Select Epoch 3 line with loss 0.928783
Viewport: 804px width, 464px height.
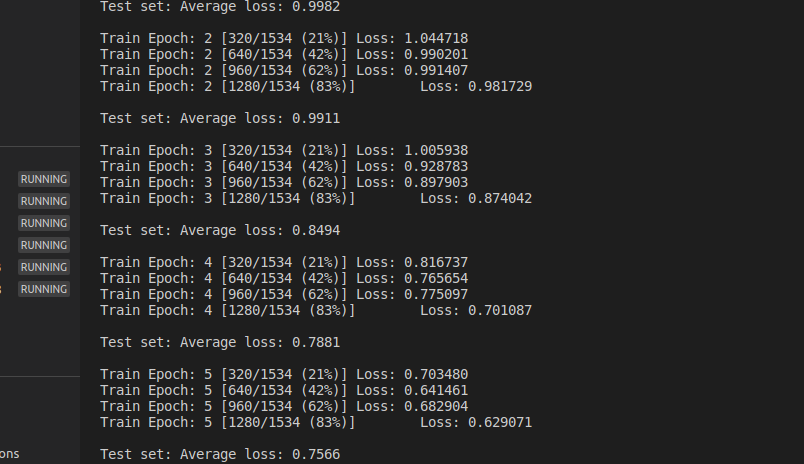pyautogui.click(x=284, y=166)
